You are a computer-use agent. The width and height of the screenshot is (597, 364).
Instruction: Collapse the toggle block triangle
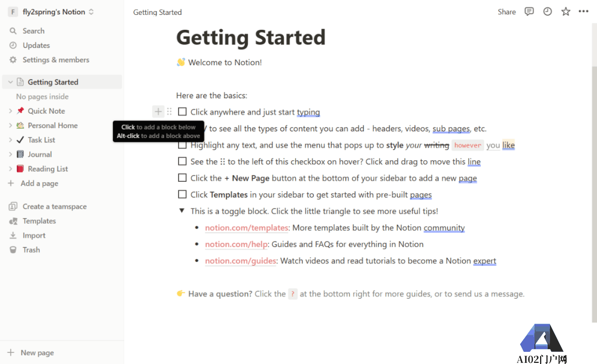pyautogui.click(x=182, y=211)
